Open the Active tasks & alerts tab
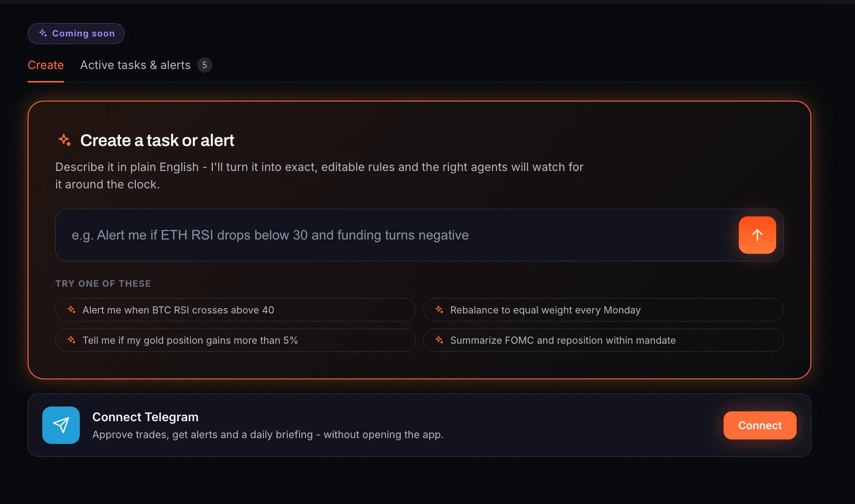Image resolution: width=855 pixels, height=504 pixels. tap(135, 65)
